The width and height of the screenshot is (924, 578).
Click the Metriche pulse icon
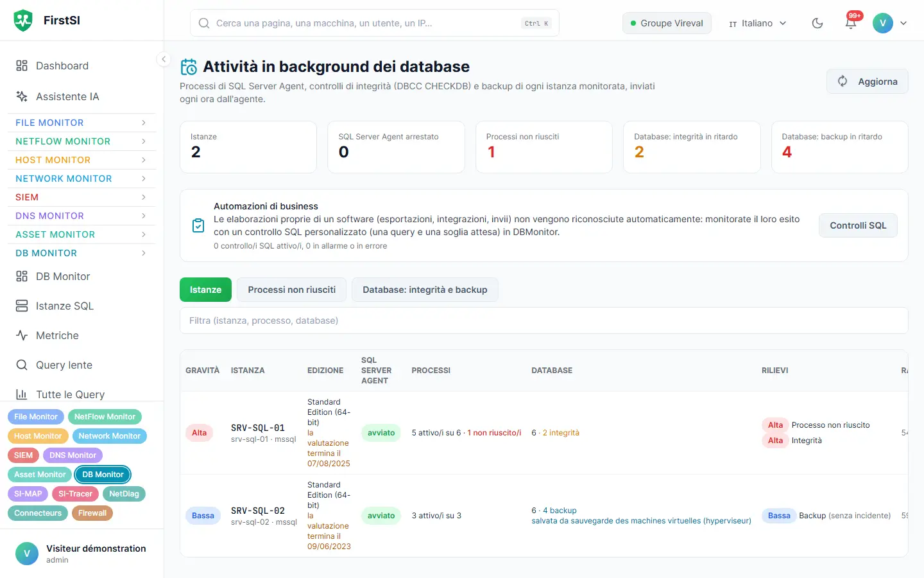pos(22,335)
